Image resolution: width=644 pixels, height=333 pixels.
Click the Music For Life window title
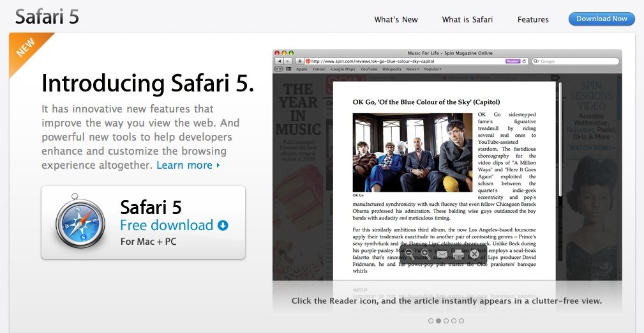450,53
